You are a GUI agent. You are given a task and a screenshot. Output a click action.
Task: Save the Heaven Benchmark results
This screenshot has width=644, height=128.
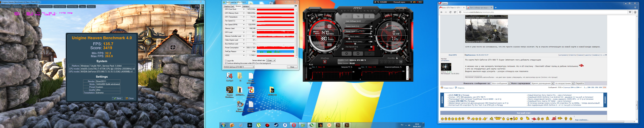tap(117, 98)
